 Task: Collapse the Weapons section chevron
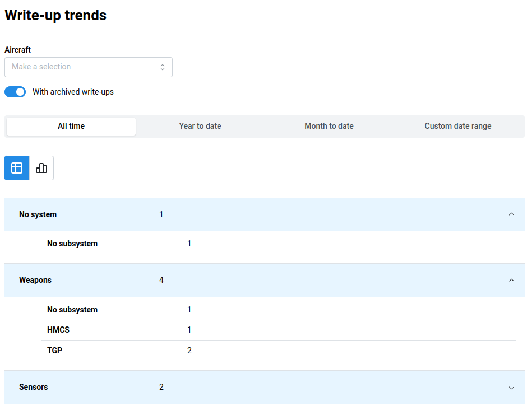coord(511,280)
